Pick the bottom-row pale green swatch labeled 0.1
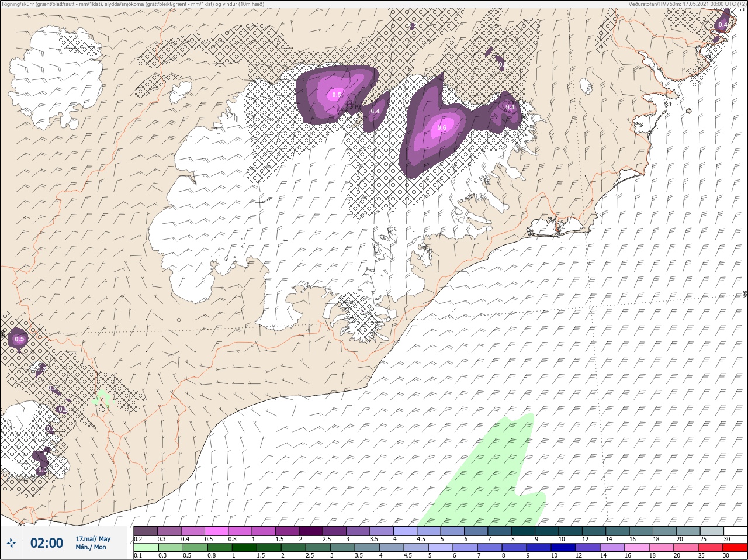The height and width of the screenshot is (560, 748). tap(146, 548)
